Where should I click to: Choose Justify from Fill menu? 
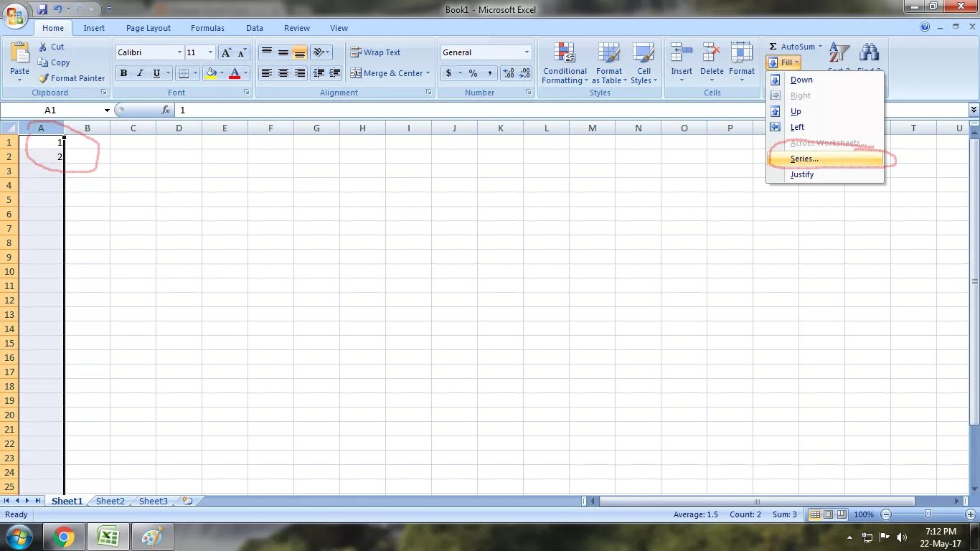click(825, 174)
